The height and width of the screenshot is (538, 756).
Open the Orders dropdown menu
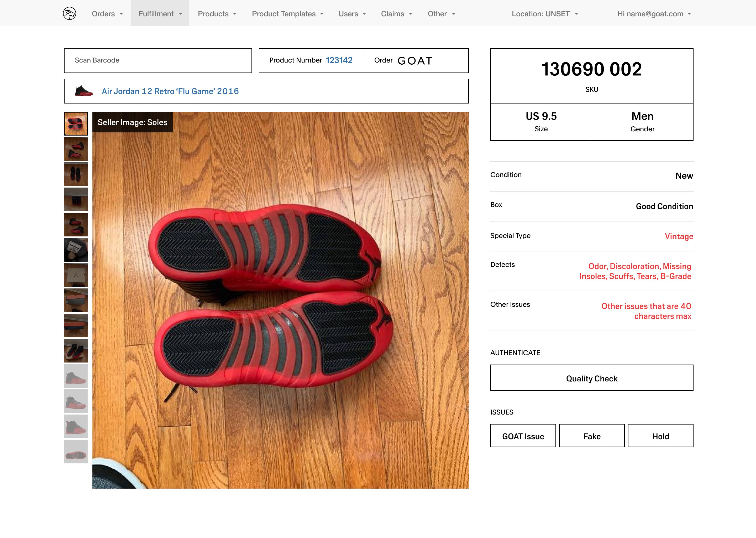[x=107, y=14]
